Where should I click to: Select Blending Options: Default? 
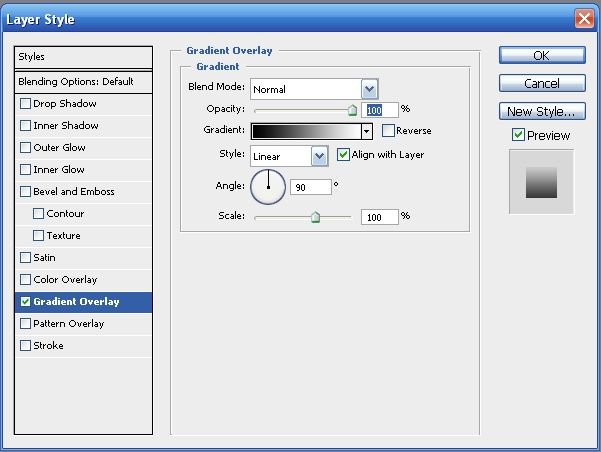coord(84,82)
